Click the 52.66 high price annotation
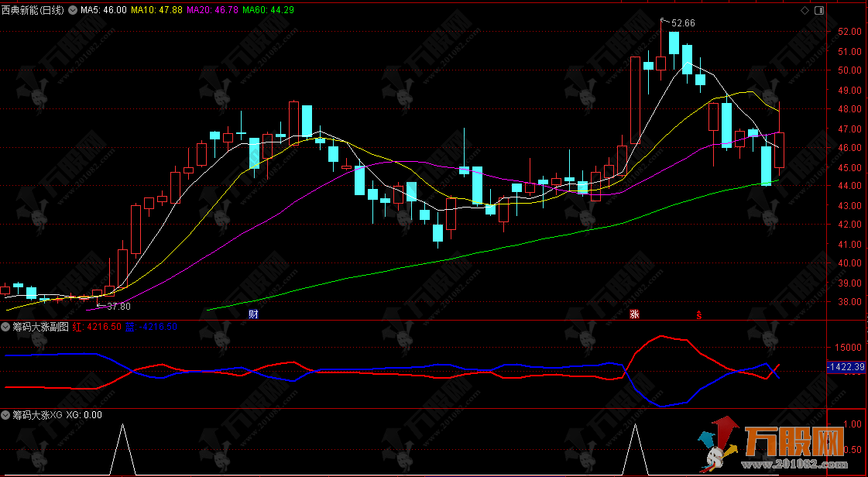868x477 pixels. (683, 23)
